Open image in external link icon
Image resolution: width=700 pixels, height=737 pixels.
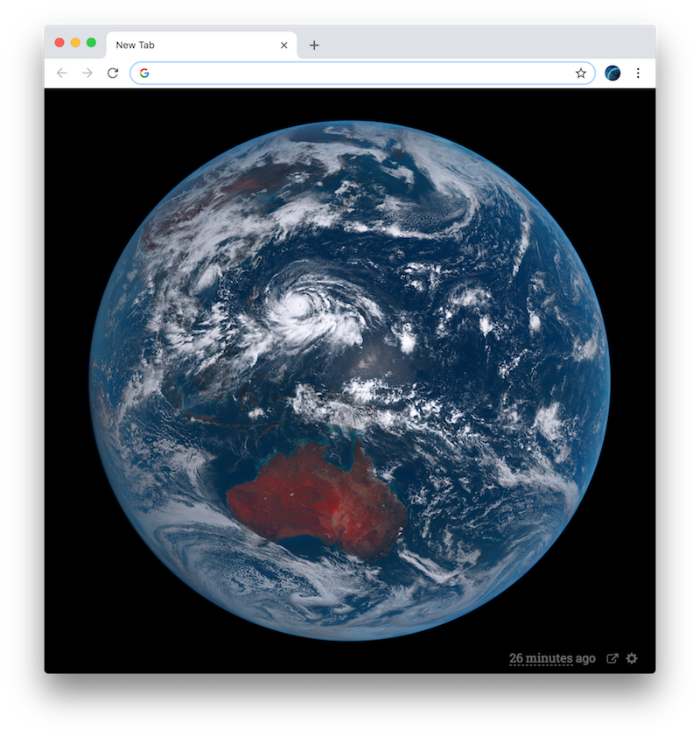612,658
